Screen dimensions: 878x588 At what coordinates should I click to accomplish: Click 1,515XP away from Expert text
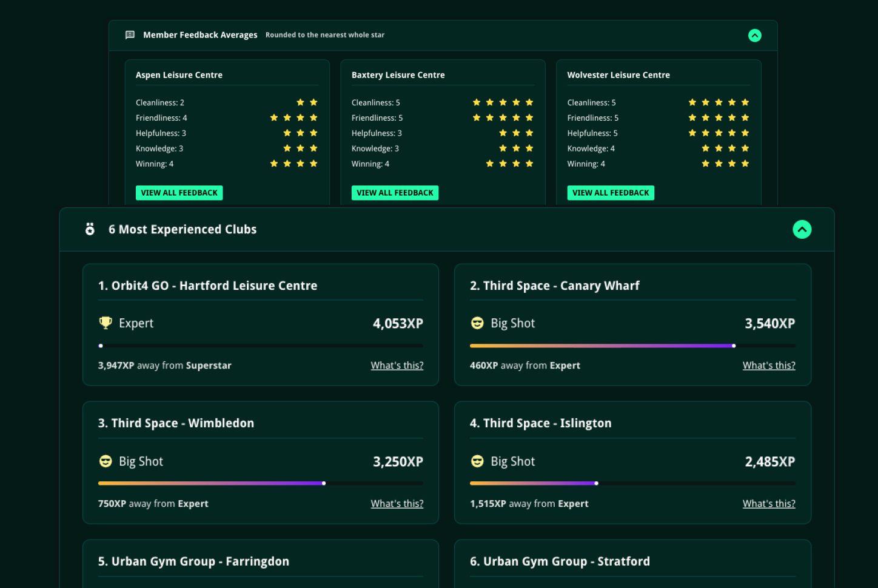(529, 504)
